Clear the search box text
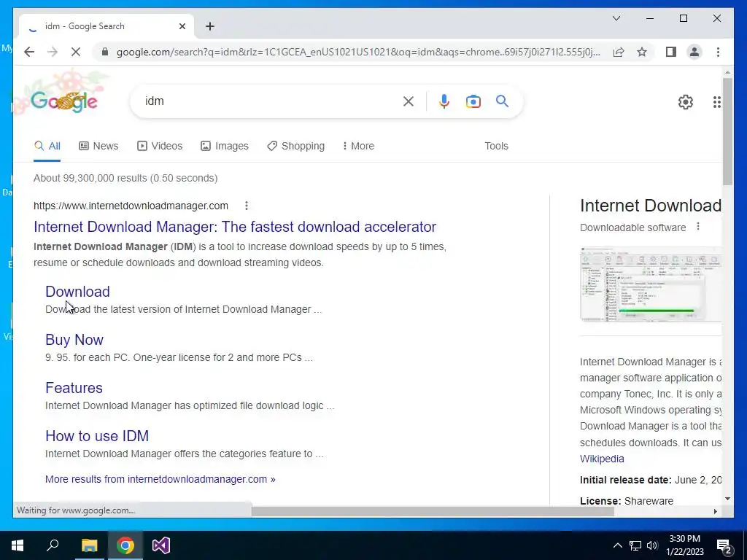Viewport: 747px width, 560px height. [409, 101]
